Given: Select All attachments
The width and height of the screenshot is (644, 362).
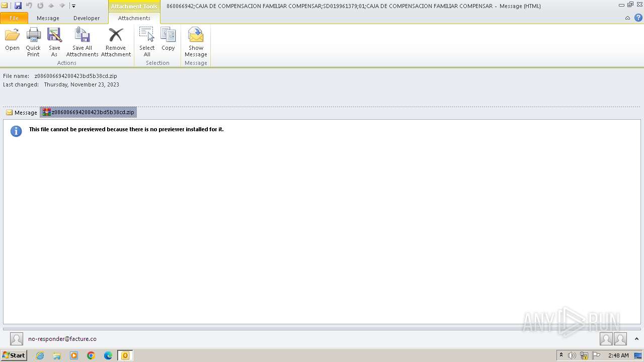Looking at the screenshot, I should [x=147, y=42].
